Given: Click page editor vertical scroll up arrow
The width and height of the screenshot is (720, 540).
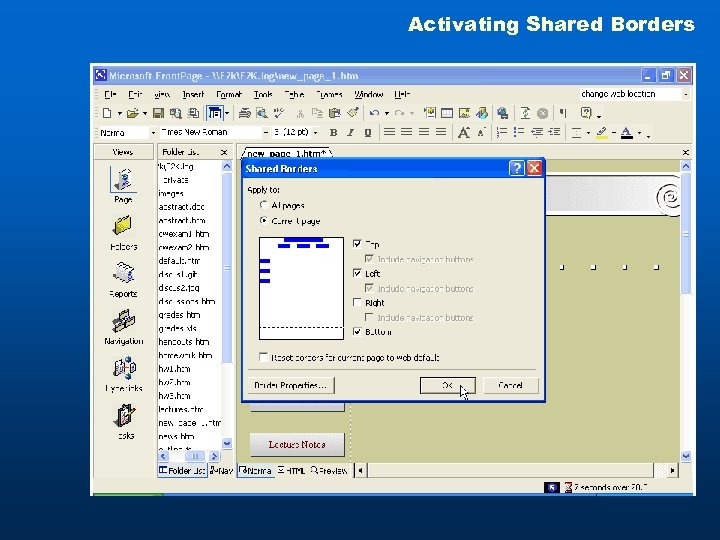Looking at the screenshot, I should [686, 166].
